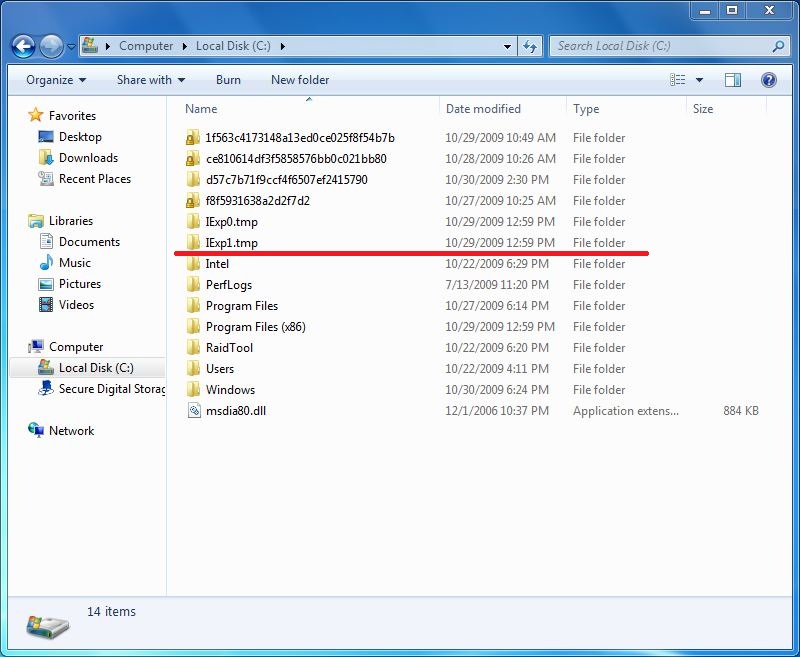Click the Windows folder icon
This screenshot has width=800, height=657.
(193, 389)
